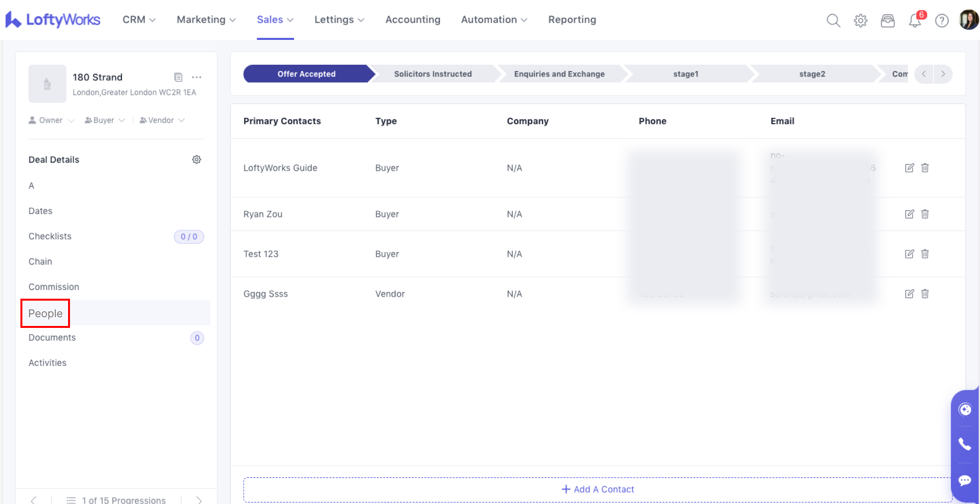
Task: Expand the Vendor dropdown
Action: tap(162, 120)
